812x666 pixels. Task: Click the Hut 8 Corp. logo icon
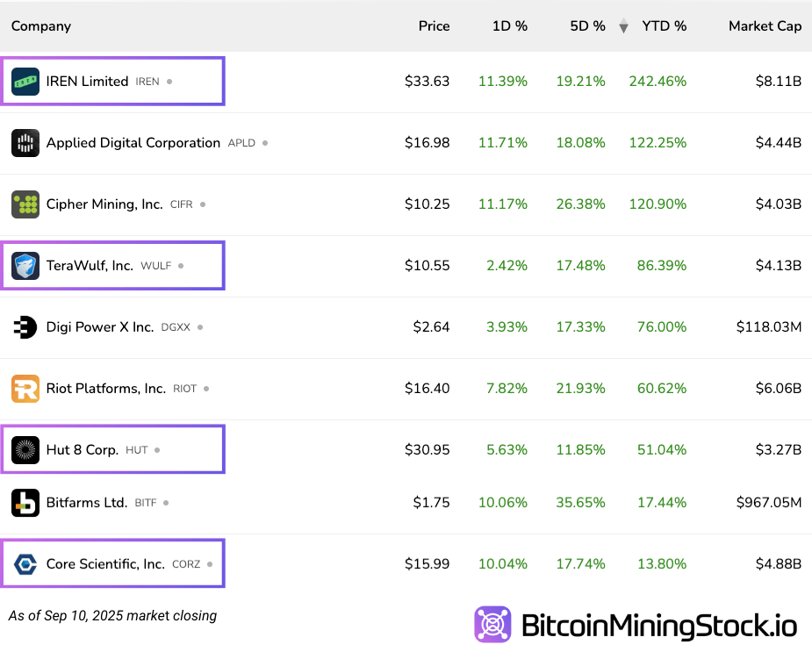coord(25,450)
